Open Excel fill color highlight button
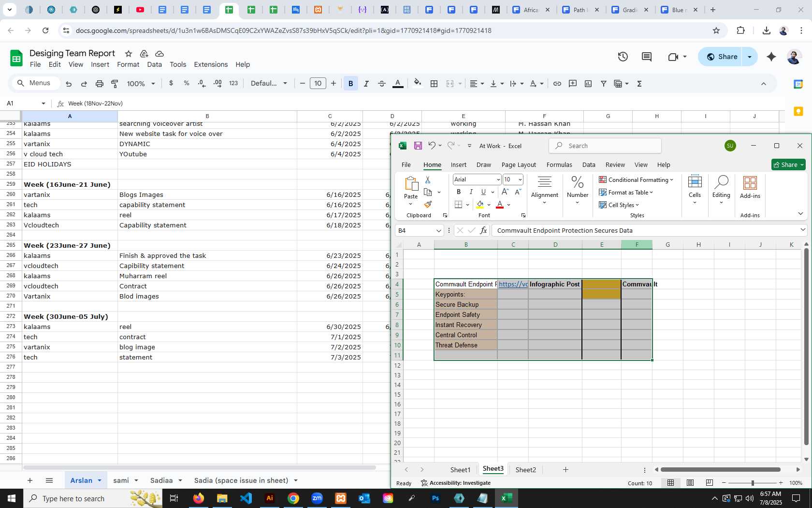Viewport: 812px width, 508px height. 480,205
